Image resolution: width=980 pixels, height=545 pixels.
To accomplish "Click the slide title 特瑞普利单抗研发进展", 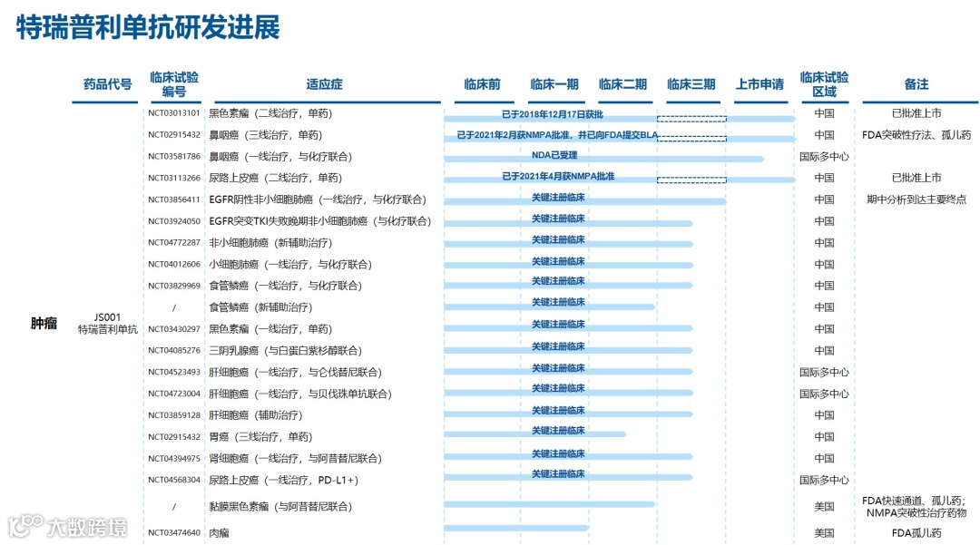I will (148, 27).
